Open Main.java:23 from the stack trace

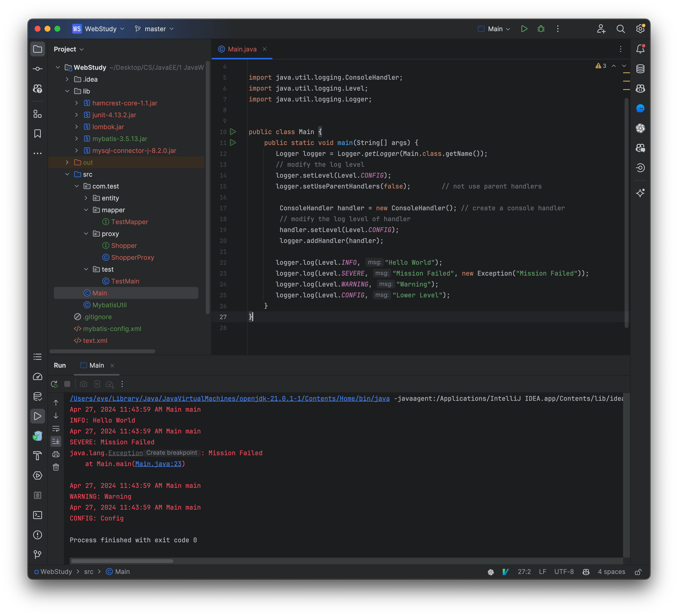(x=159, y=464)
